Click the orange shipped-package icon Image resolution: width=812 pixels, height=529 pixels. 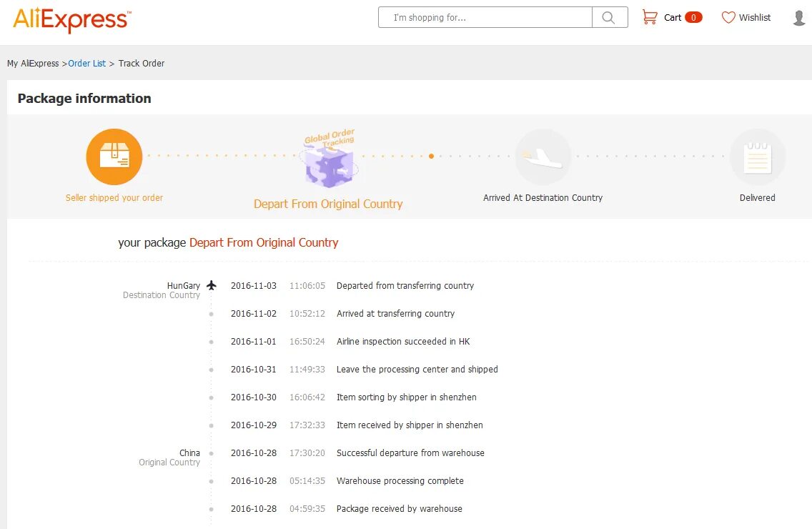point(114,157)
